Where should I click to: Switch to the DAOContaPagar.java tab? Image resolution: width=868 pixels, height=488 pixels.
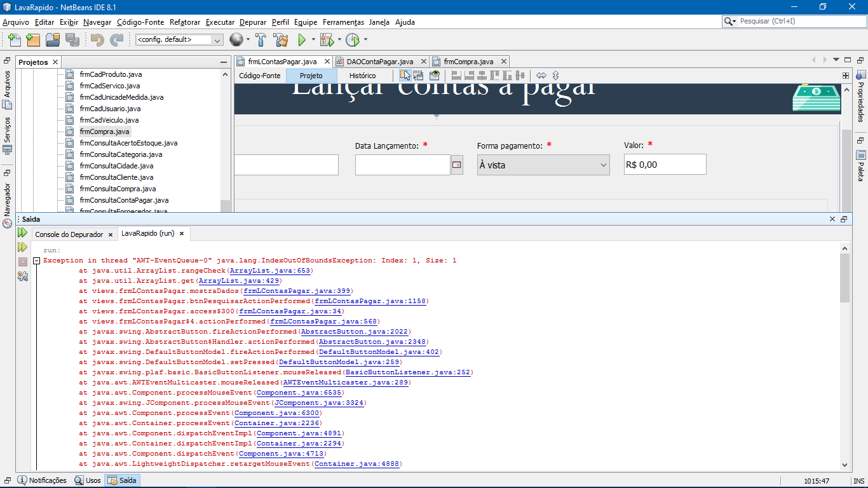(x=380, y=62)
